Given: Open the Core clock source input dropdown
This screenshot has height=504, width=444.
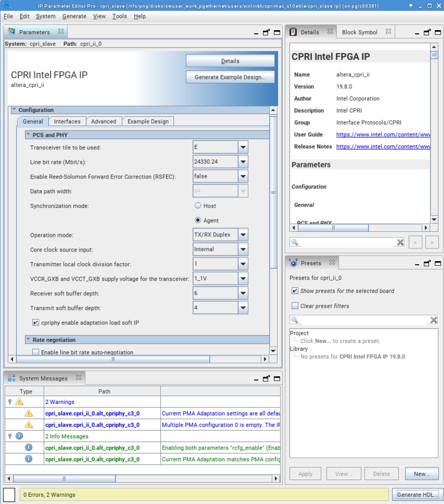Looking at the screenshot, I should [x=243, y=249].
